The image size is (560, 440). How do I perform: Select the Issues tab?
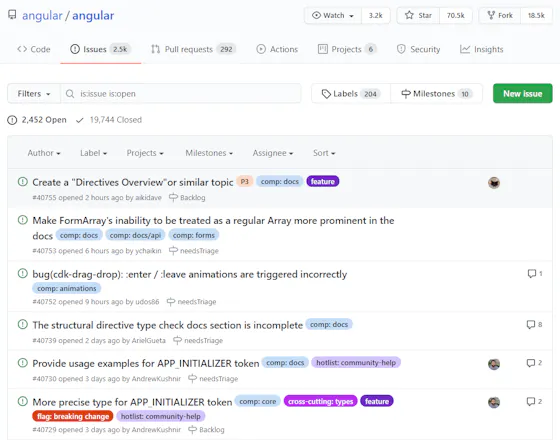point(101,49)
